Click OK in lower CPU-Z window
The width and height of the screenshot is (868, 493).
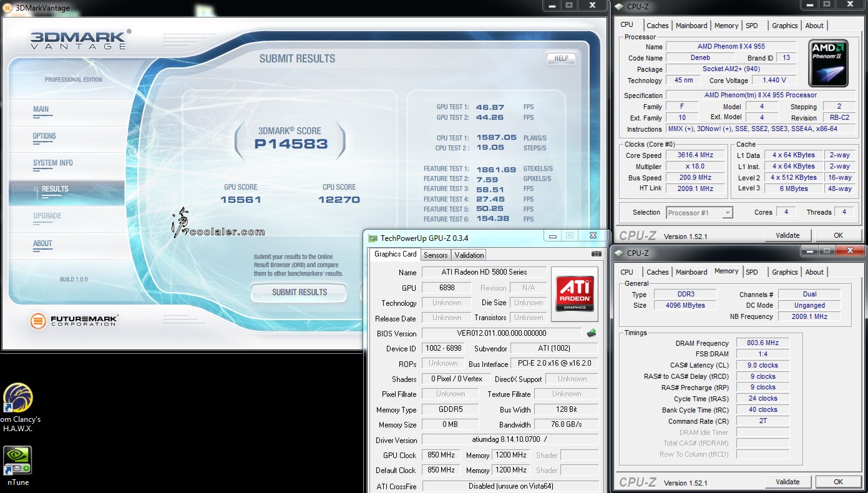point(838,482)
